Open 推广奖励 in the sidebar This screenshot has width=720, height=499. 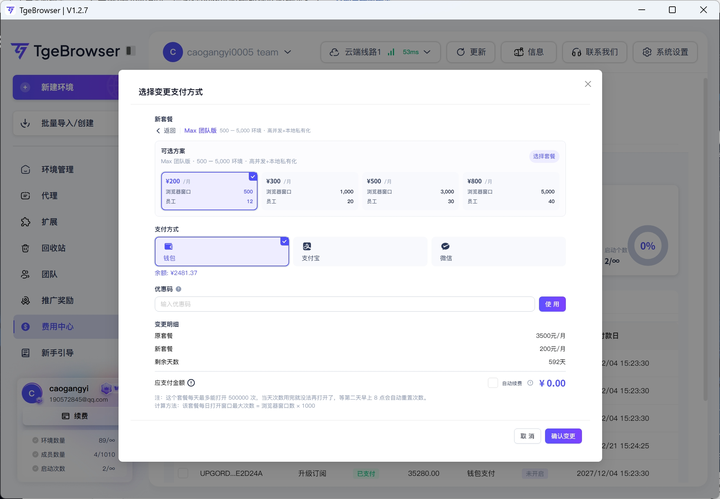click(66, 300)
